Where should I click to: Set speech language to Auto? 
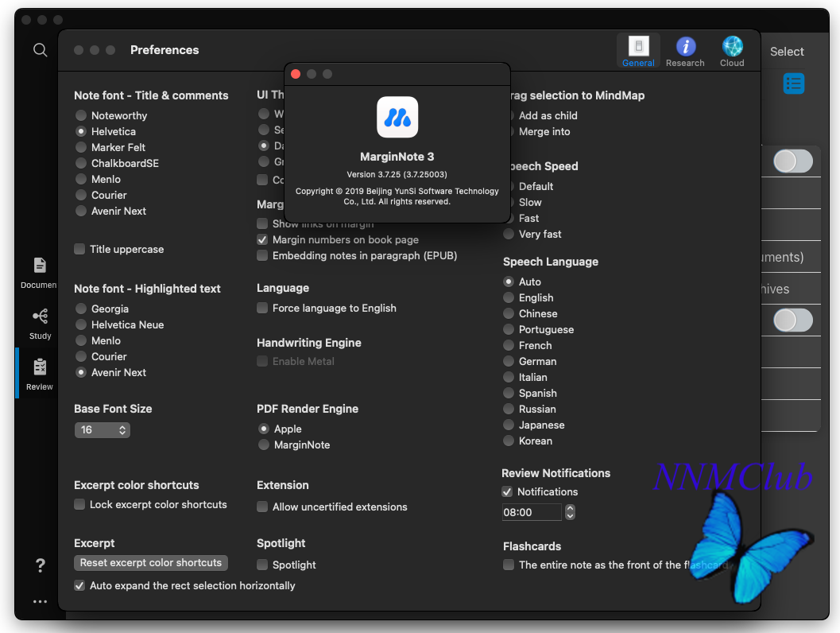click(x=509, y=282)
